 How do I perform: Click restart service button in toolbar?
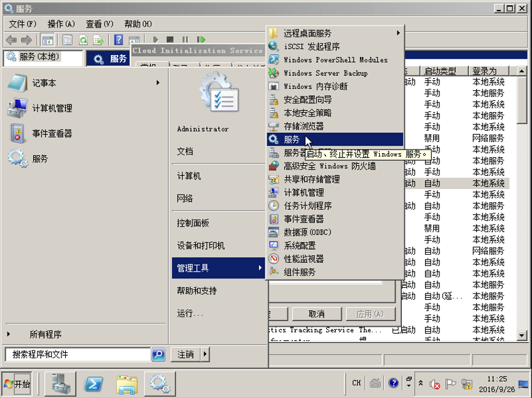point(201,40)
